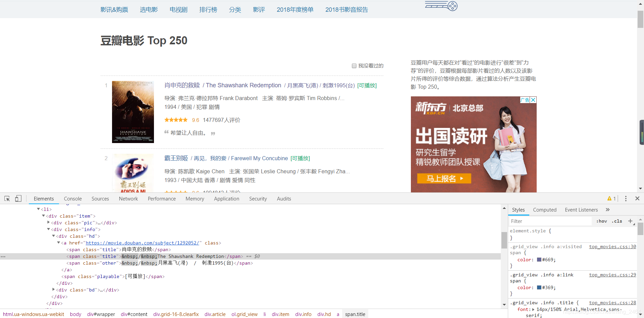Toggle the 我没看过的 checkbox
The width and height of the screenshot is (644, 318).
point(354,66)
